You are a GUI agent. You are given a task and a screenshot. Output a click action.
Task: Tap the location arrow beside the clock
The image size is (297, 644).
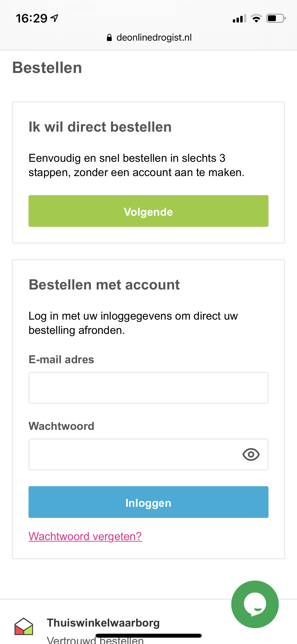click(x=54, y=18)
